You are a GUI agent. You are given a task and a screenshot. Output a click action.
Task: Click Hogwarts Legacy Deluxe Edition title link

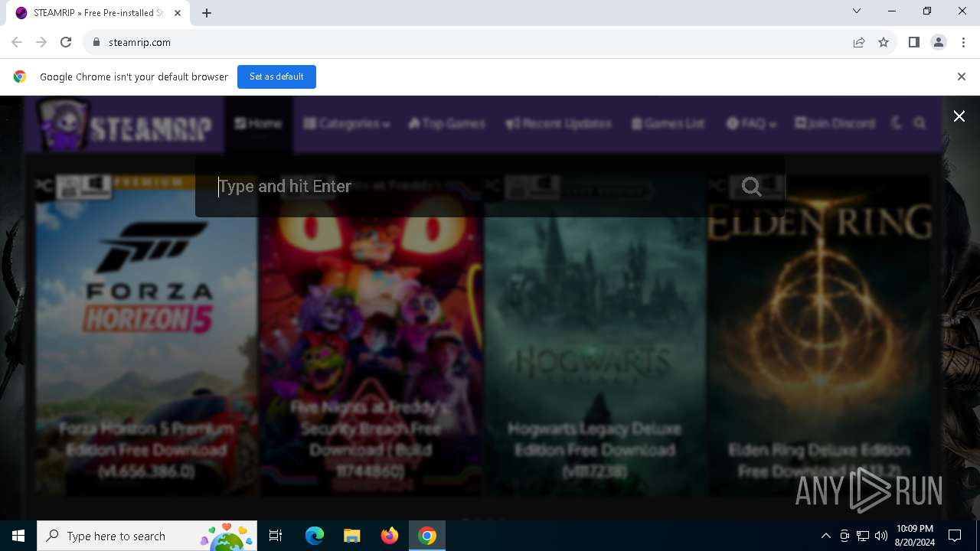click(x=595, y=449)
